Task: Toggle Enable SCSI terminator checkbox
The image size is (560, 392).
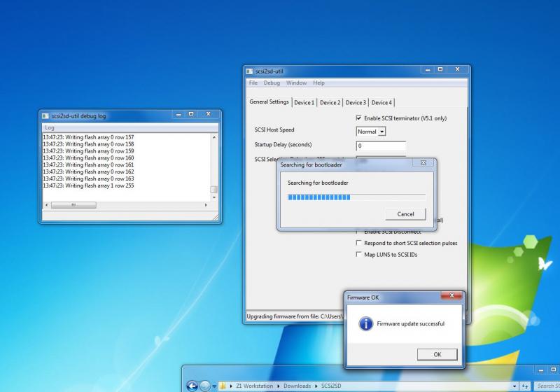Action: (x=358, y=118)
